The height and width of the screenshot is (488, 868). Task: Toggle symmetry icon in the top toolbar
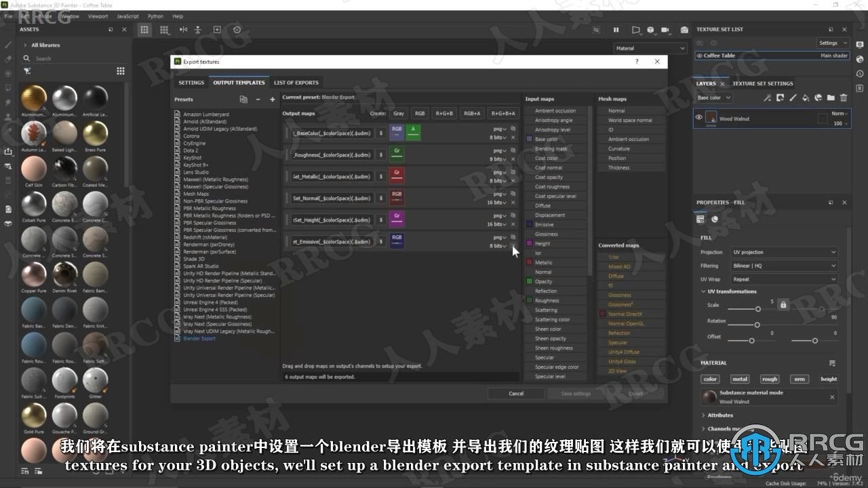(183, 30)
